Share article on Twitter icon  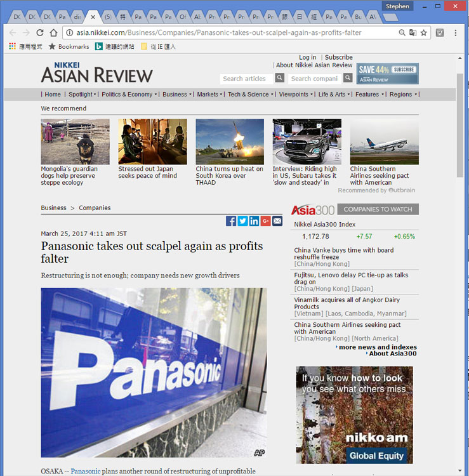point(242,221)
